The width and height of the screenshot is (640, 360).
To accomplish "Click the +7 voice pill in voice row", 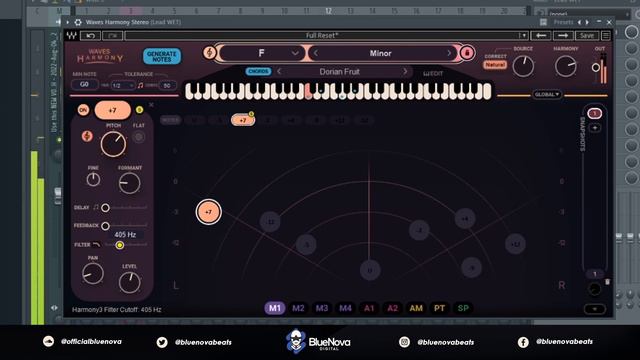I will 243,120.
